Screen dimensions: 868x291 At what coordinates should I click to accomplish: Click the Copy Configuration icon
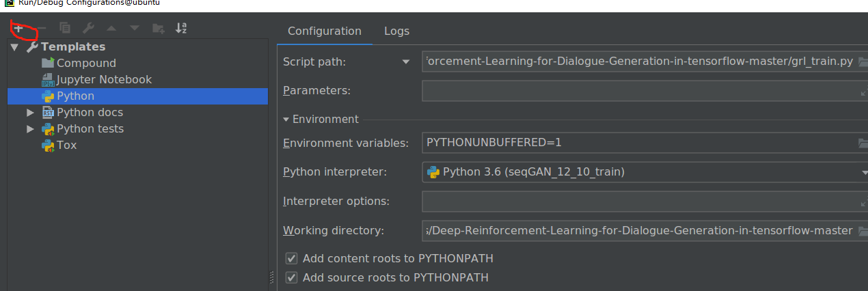65,29
